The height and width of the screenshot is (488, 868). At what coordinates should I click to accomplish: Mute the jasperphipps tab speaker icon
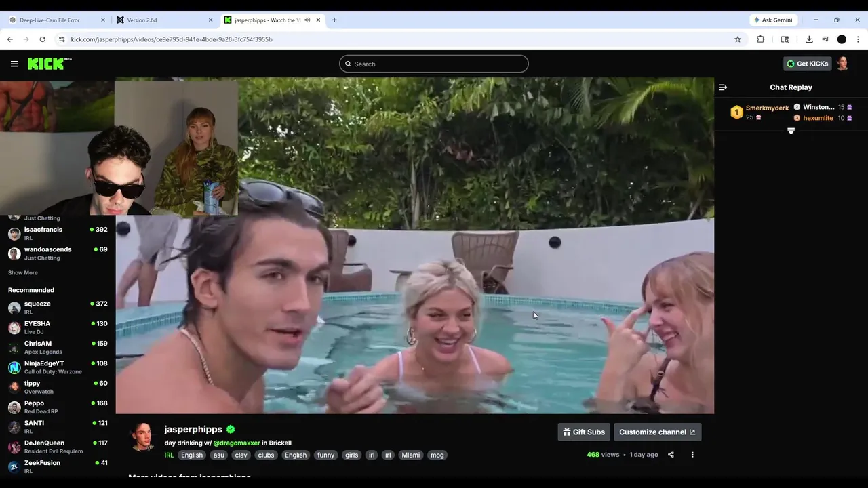coord(307,20)
